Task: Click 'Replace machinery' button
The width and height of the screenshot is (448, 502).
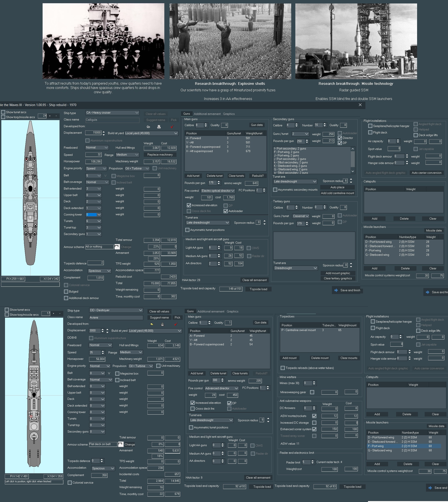Action: pos(160,155)
